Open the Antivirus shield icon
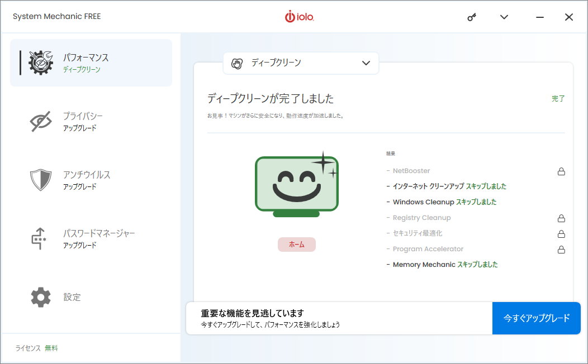588x364 pixels. tap(41, 180)
